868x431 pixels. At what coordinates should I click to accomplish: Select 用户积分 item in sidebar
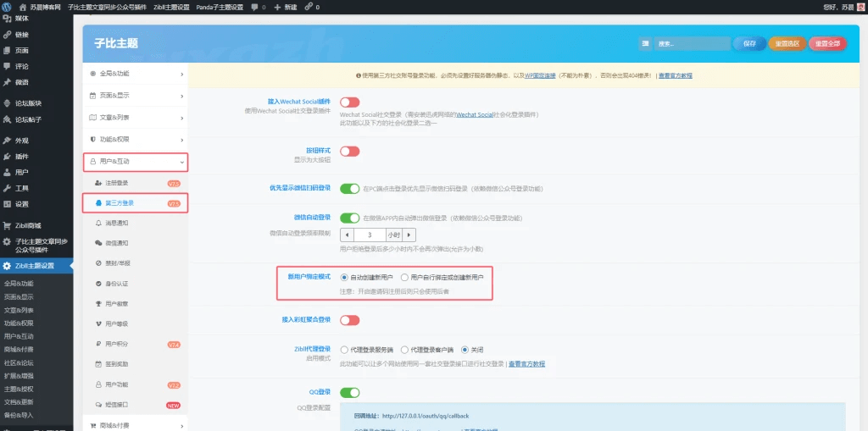(x=135, y=344)
